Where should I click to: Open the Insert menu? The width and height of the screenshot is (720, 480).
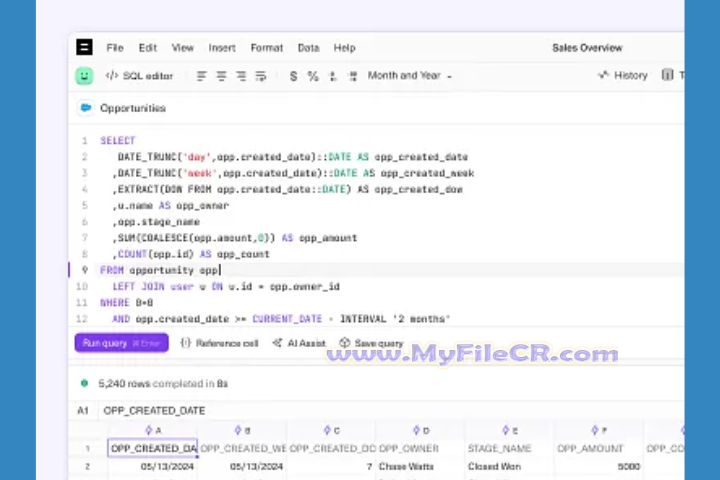[x=222, y=48]
